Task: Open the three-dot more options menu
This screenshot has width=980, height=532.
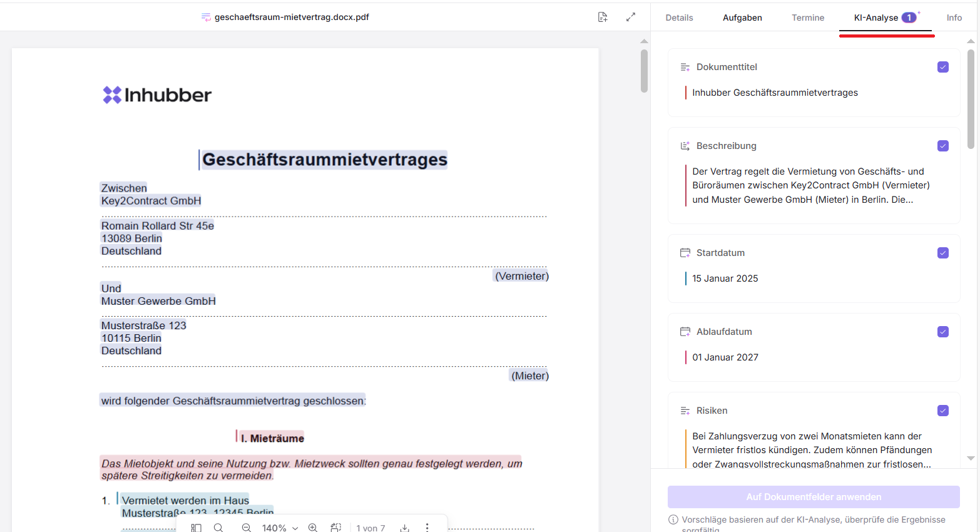Action: click(427, 528)
